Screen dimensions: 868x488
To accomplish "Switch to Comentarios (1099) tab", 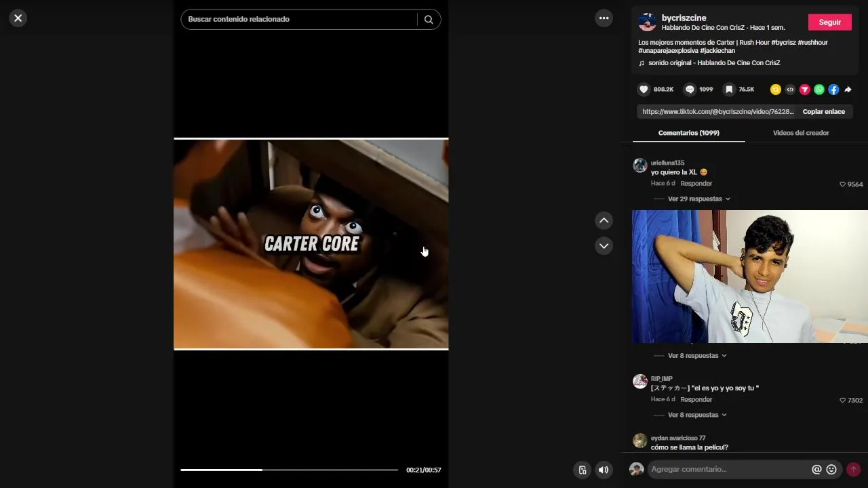I will pyautogui.click(x=689, y=133).
